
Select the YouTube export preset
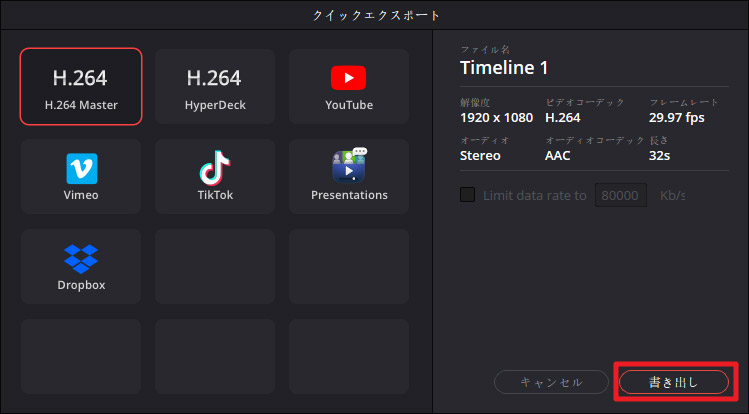pos(349,86)
